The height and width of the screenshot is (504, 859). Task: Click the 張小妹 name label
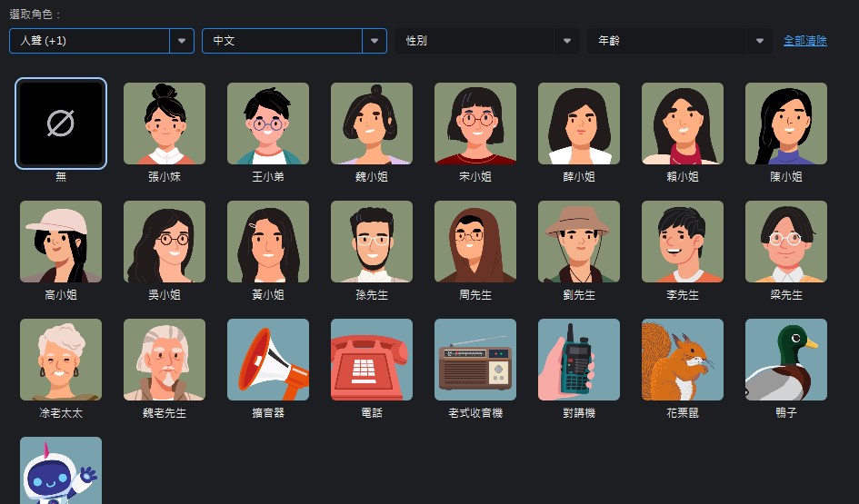pyautogui.click(x=165, y=177)
